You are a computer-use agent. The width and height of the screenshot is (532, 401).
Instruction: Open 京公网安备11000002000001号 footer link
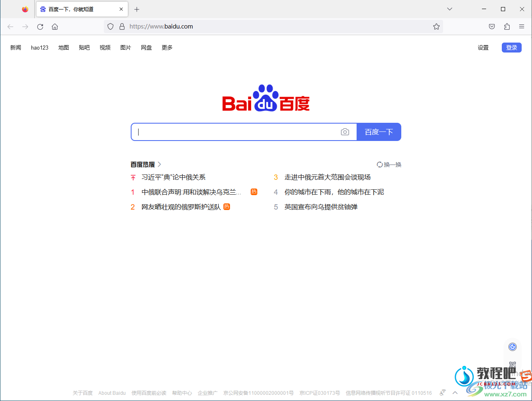[x=259, y=393]
